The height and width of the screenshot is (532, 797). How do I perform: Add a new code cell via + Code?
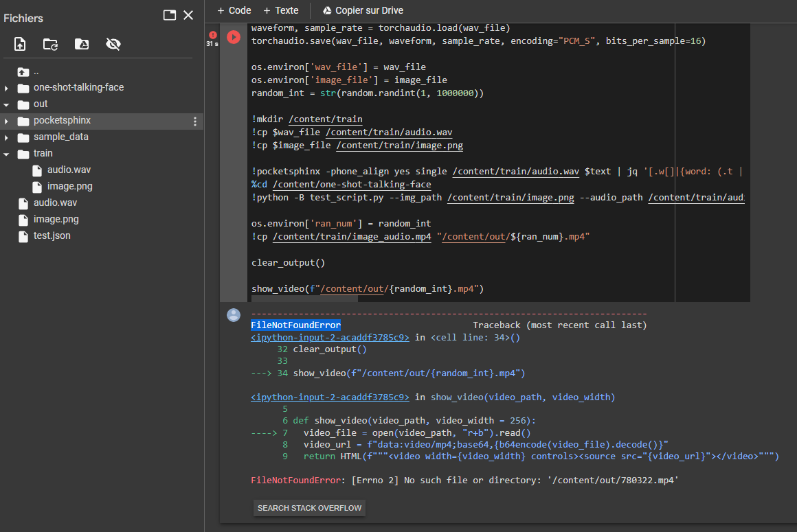tap(234, 10)
